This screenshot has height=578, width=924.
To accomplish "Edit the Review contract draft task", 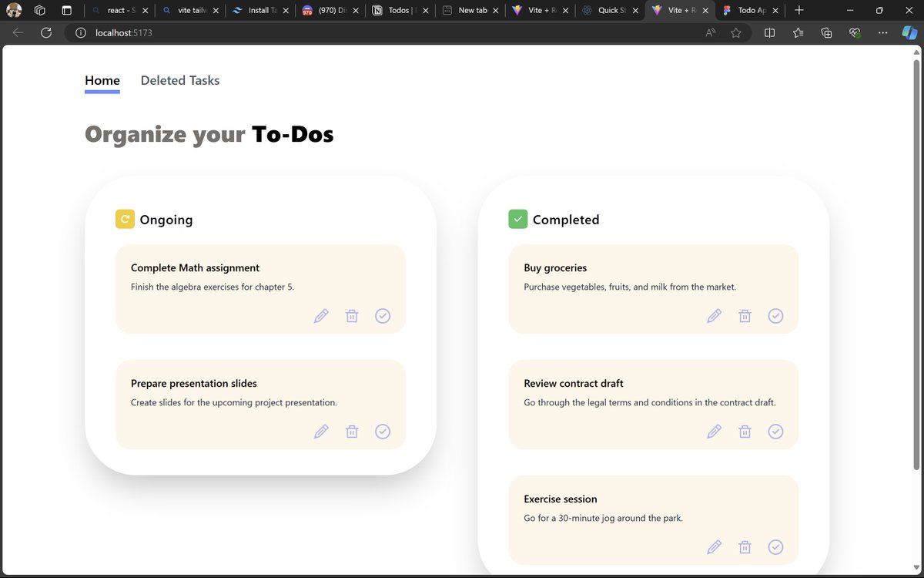I will [x=715, y=432].
